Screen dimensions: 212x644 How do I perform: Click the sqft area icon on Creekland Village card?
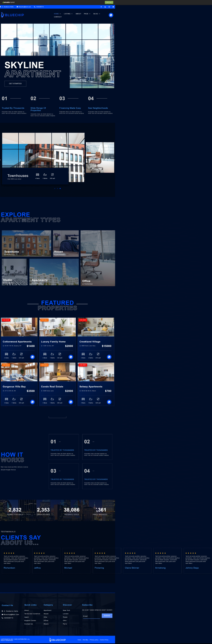[x=98, y=354]
